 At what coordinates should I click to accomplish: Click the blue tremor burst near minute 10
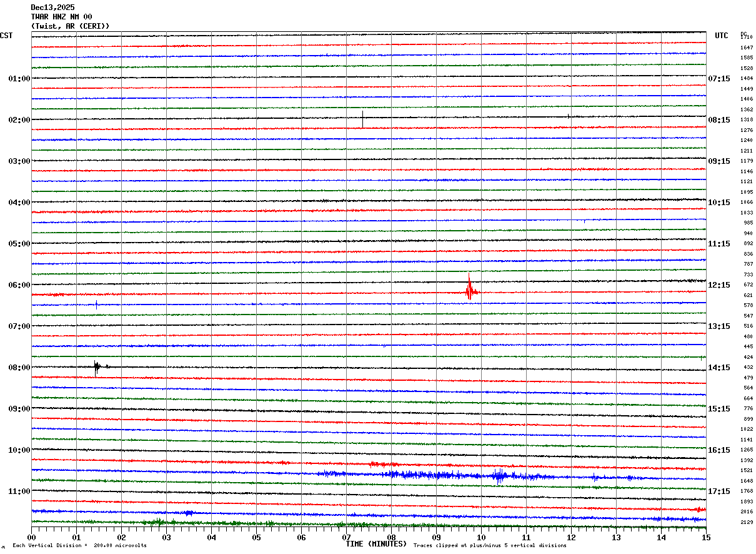click(499, 476)
